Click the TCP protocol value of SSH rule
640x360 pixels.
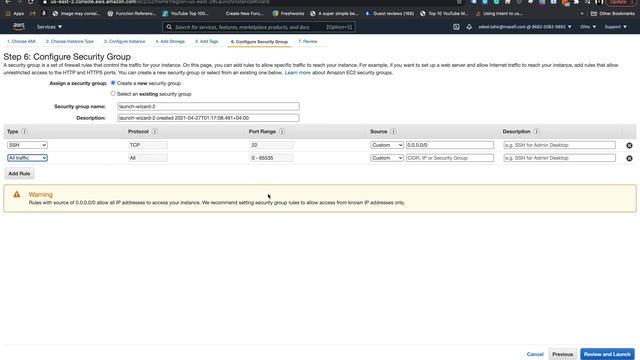coord(148,145)
